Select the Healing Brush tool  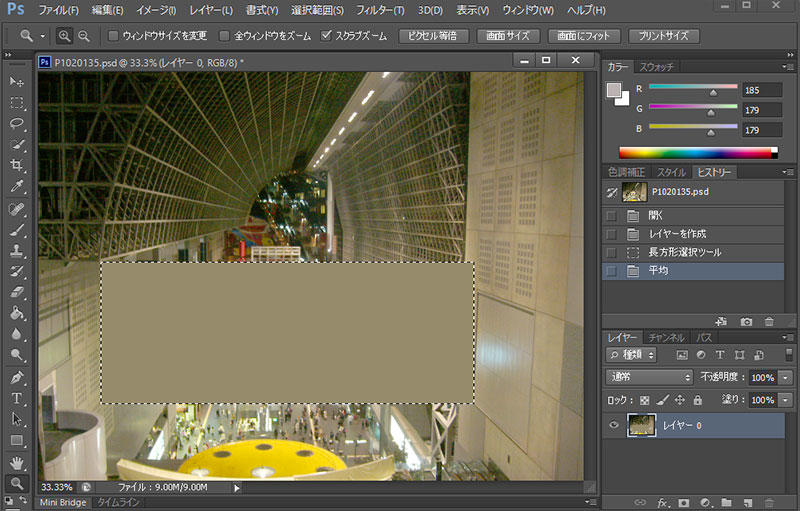point(17,209)
